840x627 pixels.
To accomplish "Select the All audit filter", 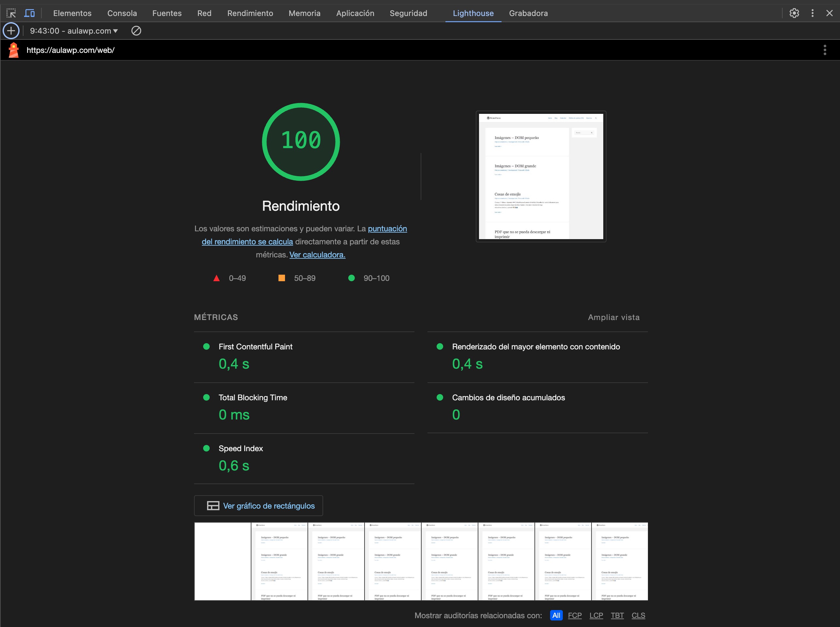I will [556, 615].
